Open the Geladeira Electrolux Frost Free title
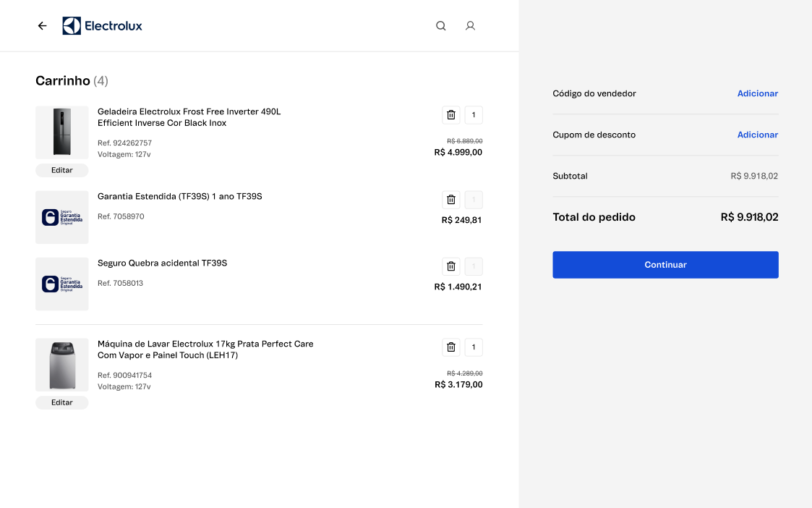The width and height of the screenshot is (812, 508). coord(189,117)
